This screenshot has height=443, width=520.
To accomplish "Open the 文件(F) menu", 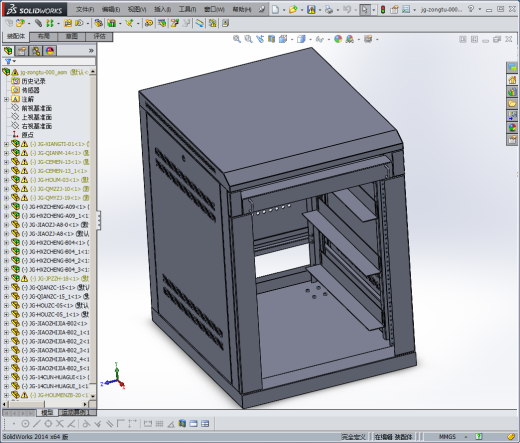I will pyautogui.click(x=85, y=9).
